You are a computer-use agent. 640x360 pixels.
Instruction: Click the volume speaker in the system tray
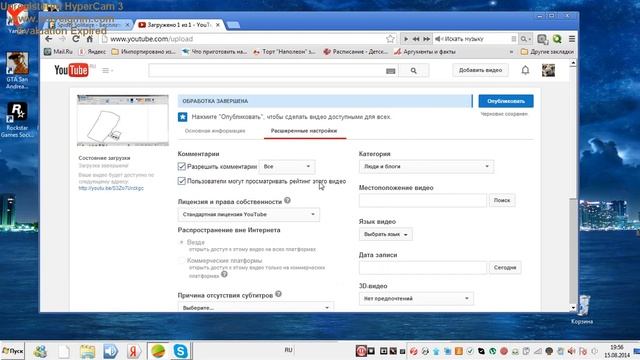tap(571, 351)
